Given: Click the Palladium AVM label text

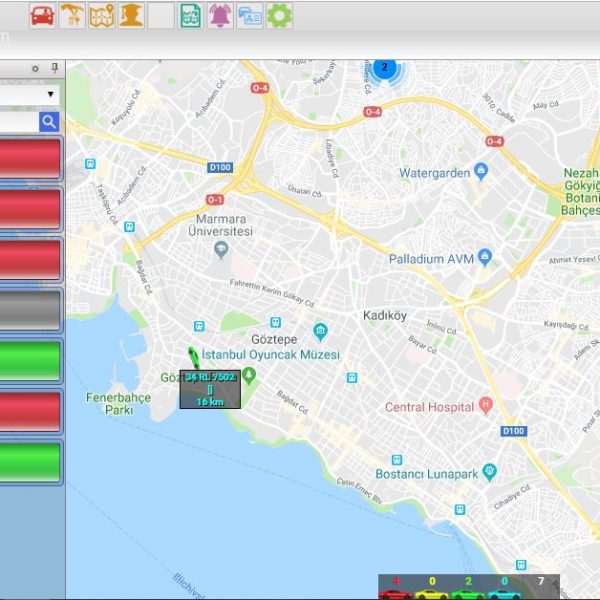Looking at the screenshot, I should [431, 259].
